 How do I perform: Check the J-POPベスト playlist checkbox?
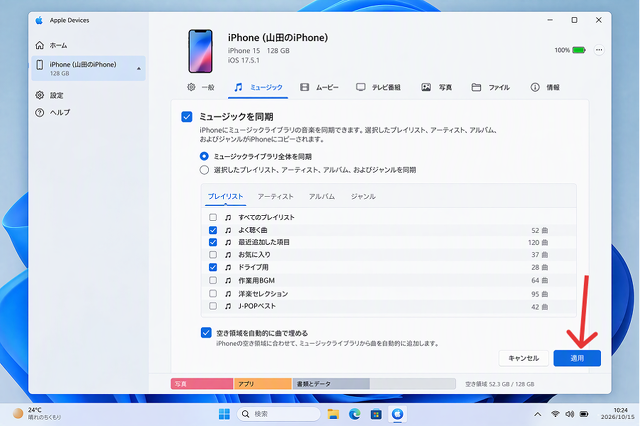point(213,306)
